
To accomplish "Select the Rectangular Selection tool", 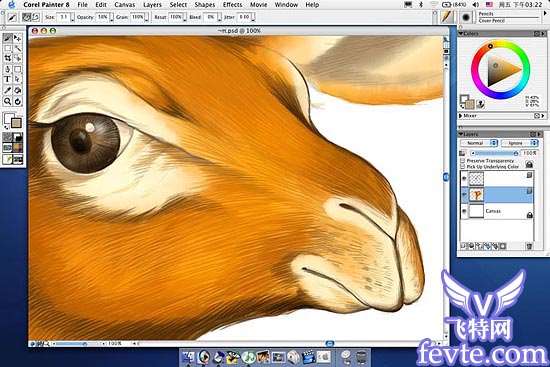I will coord(7,48).
